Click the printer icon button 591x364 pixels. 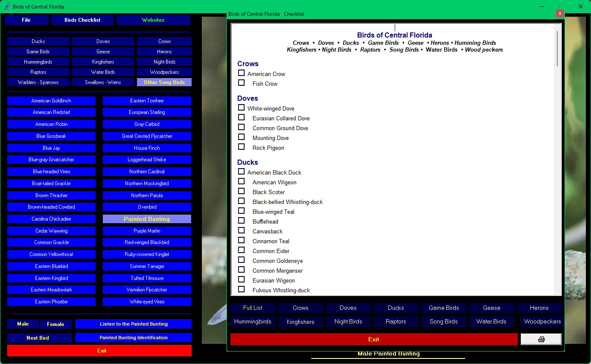coord(541,339)
